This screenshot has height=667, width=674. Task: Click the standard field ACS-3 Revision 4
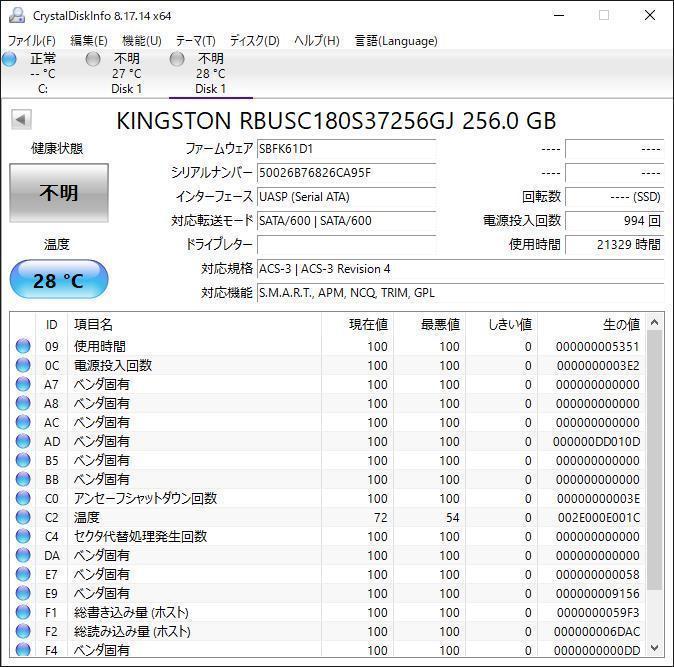click(460, 269)
